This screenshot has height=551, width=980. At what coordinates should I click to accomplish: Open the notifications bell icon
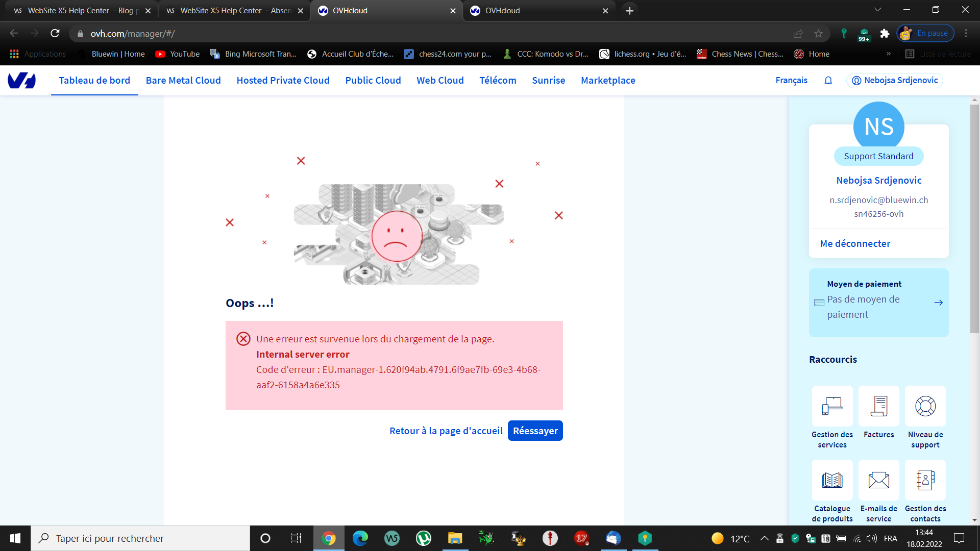point(828,81)
